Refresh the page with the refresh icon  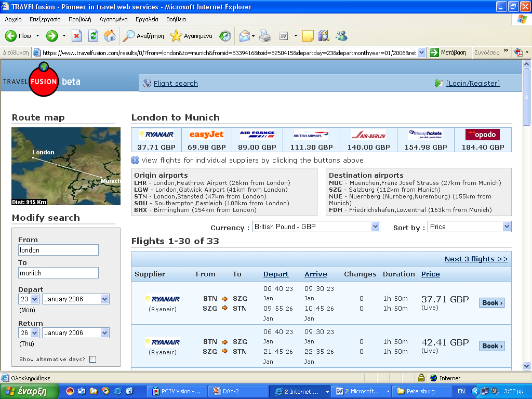[x=94, y=36]
